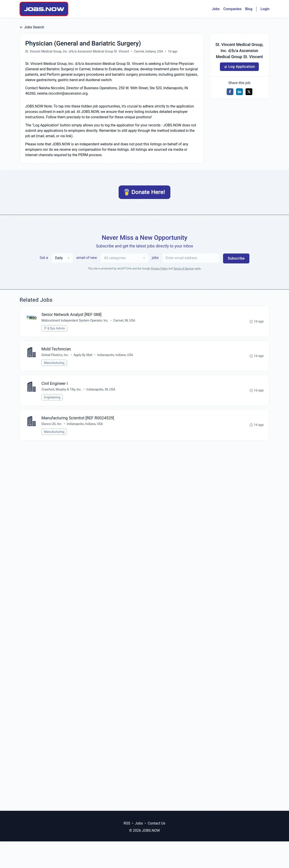Click the Apply By Mail text
Viewport: 289px width, 868px height.
click(x=83, y=355)
